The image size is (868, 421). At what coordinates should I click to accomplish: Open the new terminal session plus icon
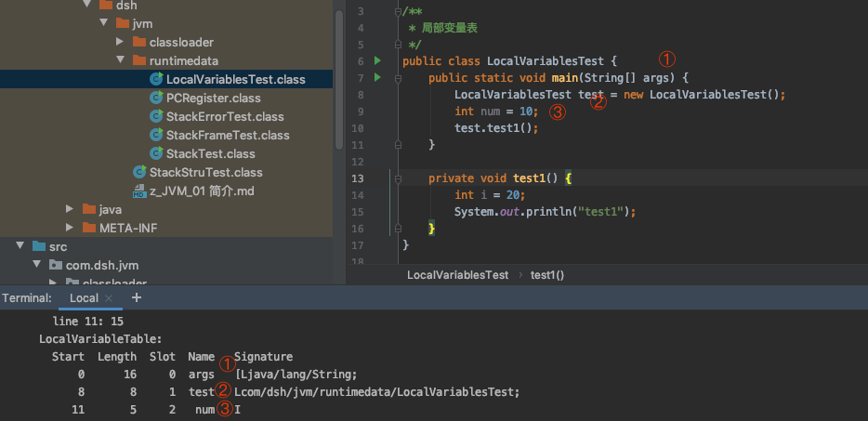pos(137,297)
